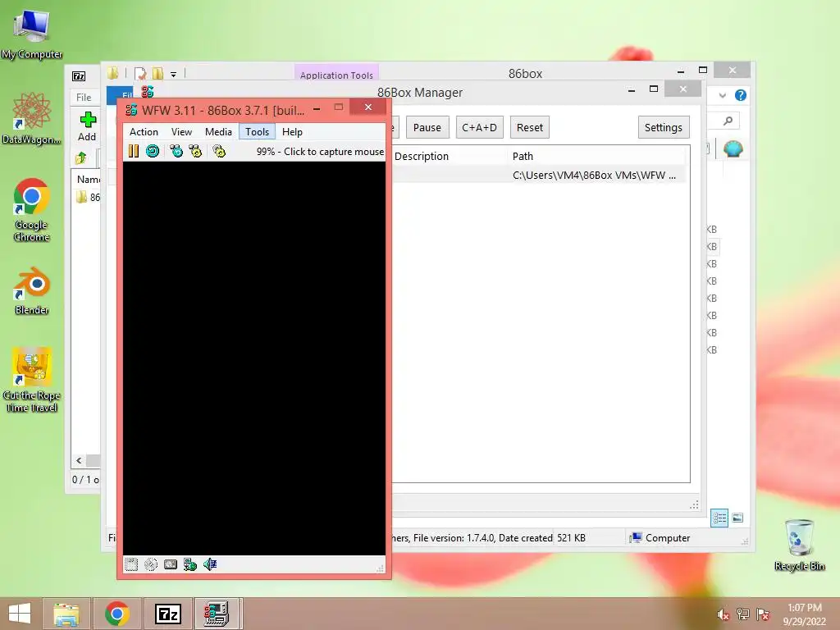
Task: Click the yellow Ctrl+Alt+Esc keys toolbar icon
Action: [195, 151]
